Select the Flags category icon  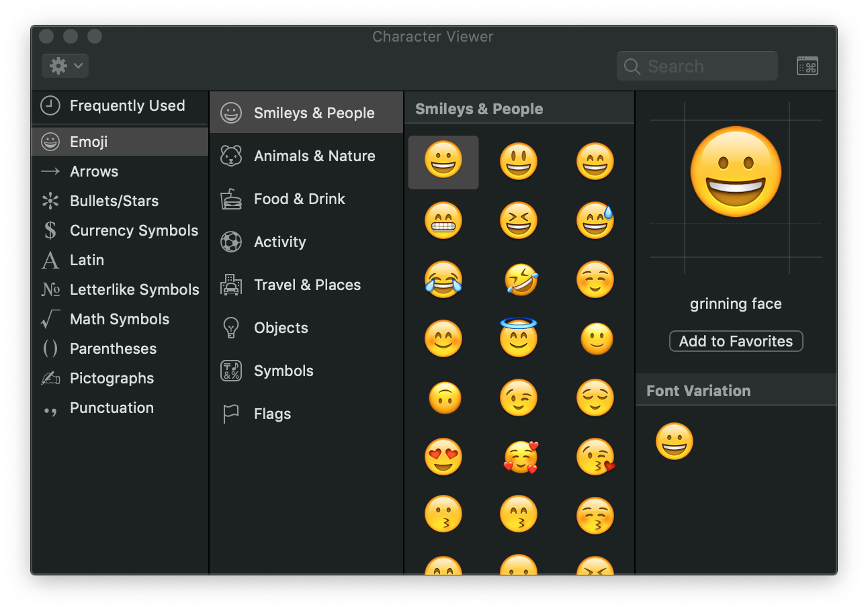pos(231,414)
